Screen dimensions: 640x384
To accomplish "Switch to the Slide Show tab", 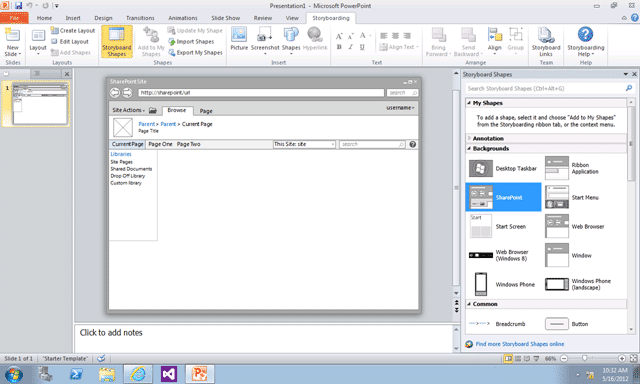I will click(225, 18).
